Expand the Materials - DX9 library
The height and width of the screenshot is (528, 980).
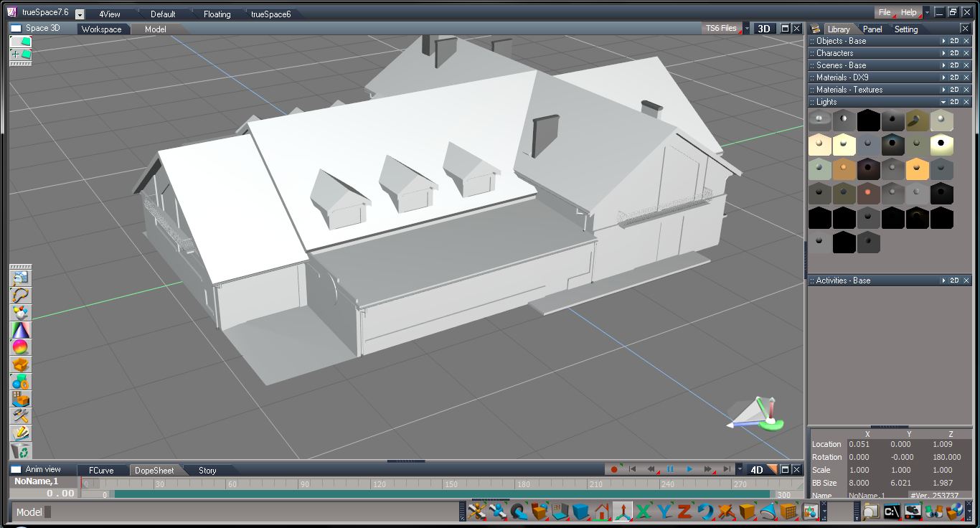943,77
